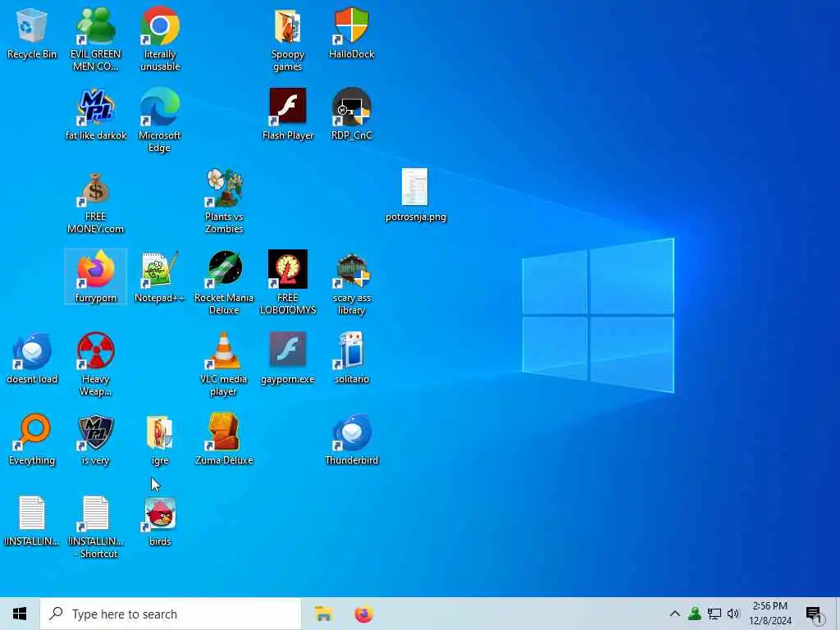The height and width of the screenshot is (630, 840).
Task: Click the green person tray icon
Action: point(695,614)
